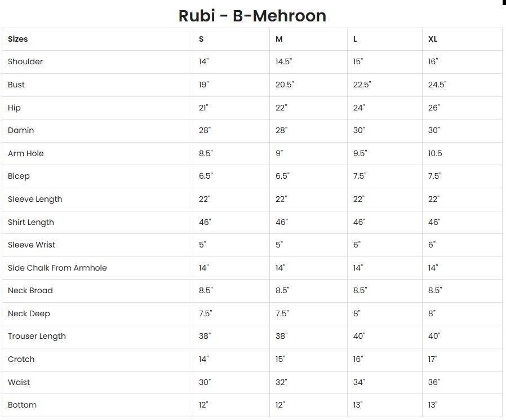Select the Waist value for size XL
Viewport: 506px width, 420px height.
pyautogui.click(x=434, y=382)
